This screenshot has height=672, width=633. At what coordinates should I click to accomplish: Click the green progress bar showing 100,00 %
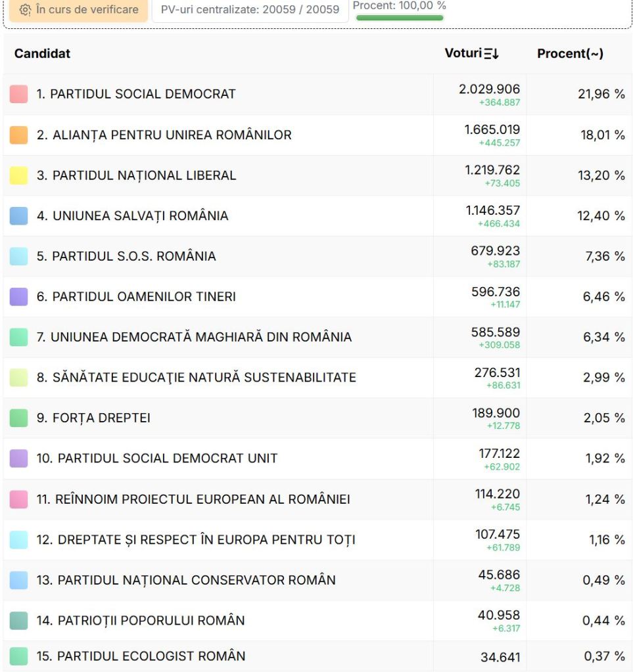click(x=400, y=18)
